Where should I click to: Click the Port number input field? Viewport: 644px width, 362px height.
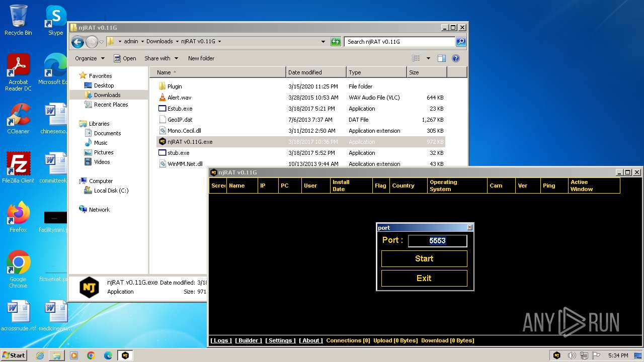pos(437,241)
